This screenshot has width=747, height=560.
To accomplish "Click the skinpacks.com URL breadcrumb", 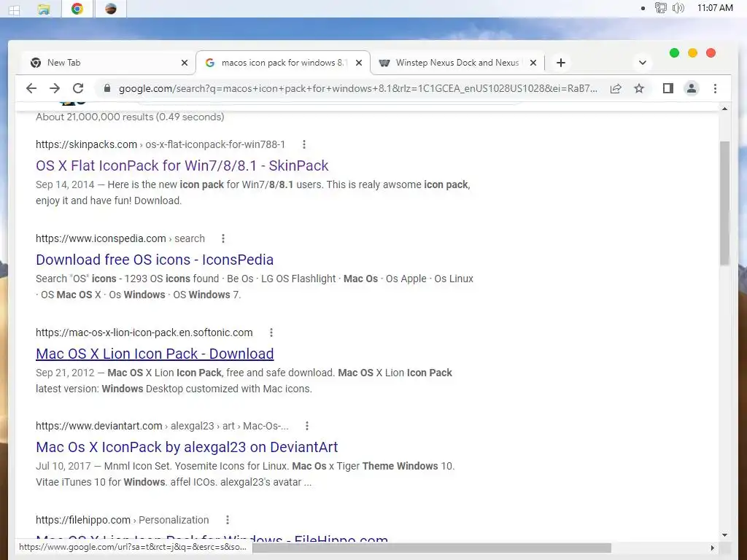I will coord(160,144).
